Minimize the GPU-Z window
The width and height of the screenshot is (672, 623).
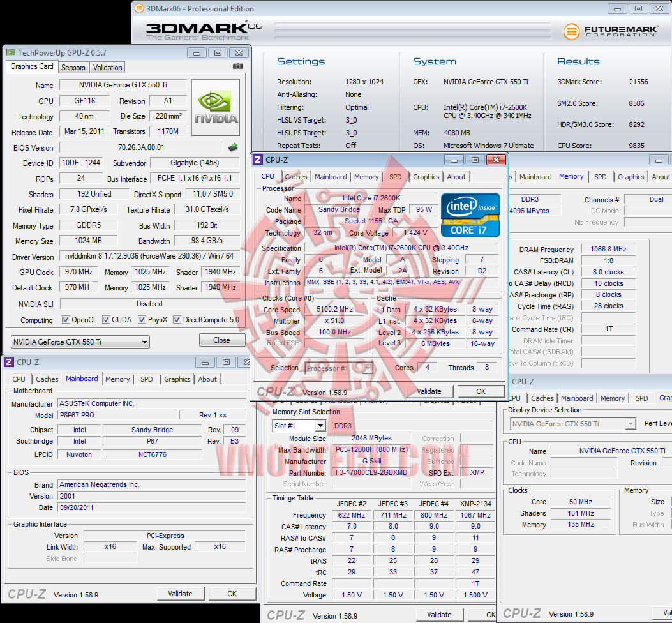[x=197, y=53]
